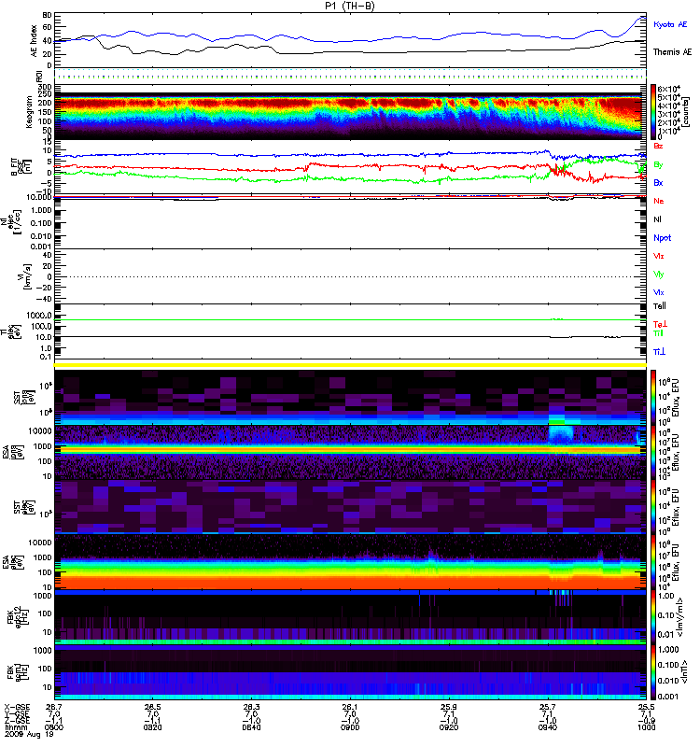Click the ESA ion Eflux color bar

653,452
